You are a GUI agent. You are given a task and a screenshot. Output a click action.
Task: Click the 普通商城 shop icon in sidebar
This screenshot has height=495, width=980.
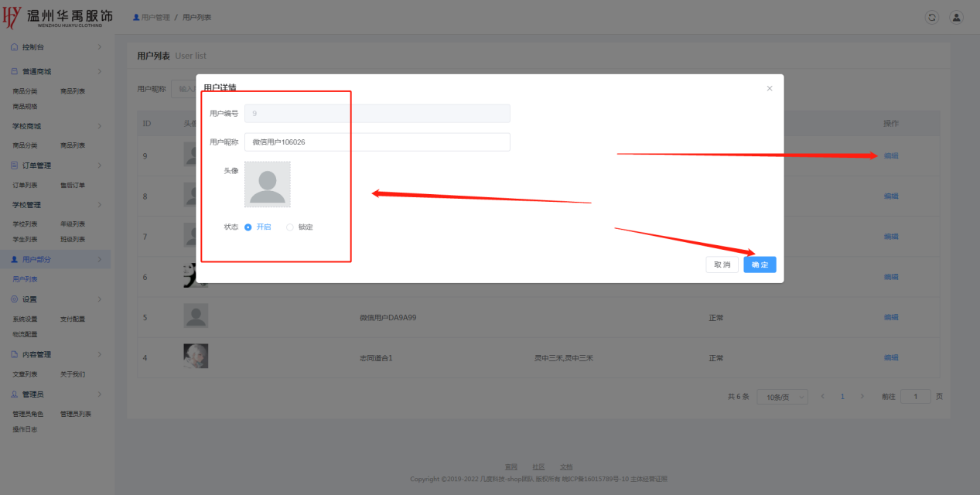pyautogui.click(x=15, y=71)
